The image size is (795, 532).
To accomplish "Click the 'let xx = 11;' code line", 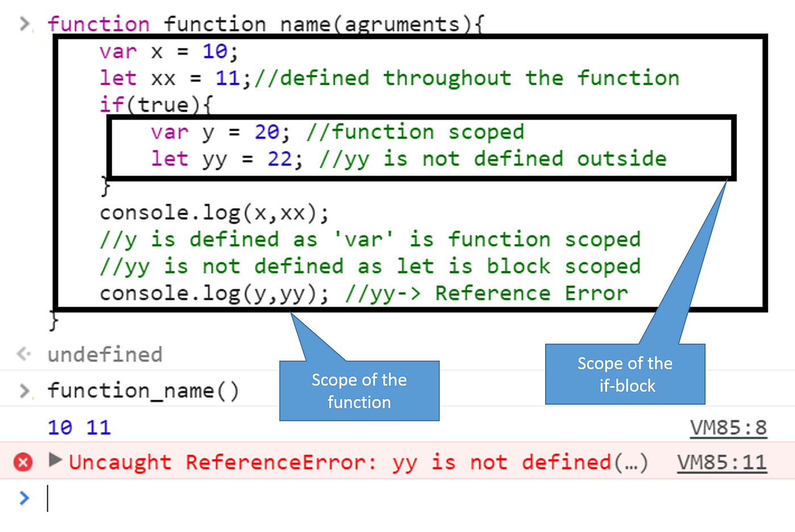I will click(175, 78).
